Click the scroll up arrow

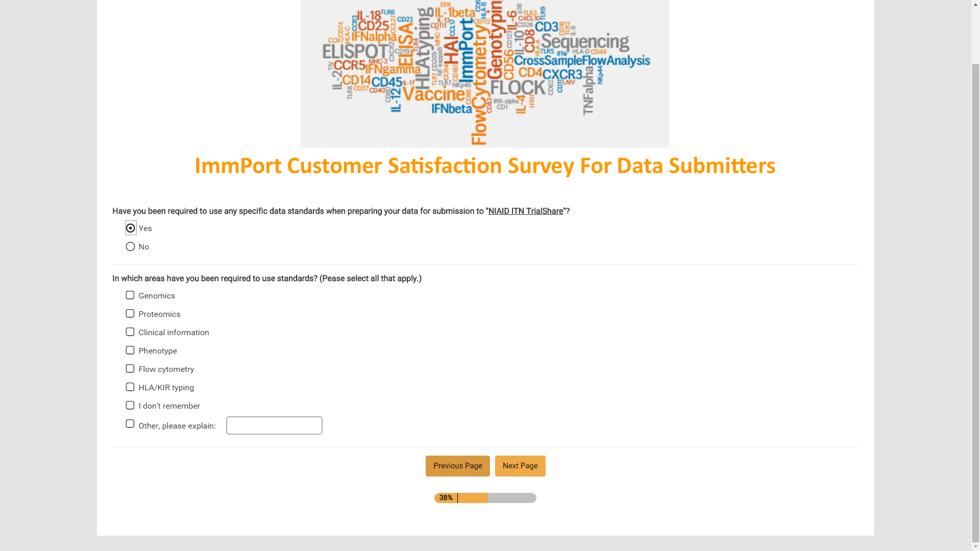(975, 4)
